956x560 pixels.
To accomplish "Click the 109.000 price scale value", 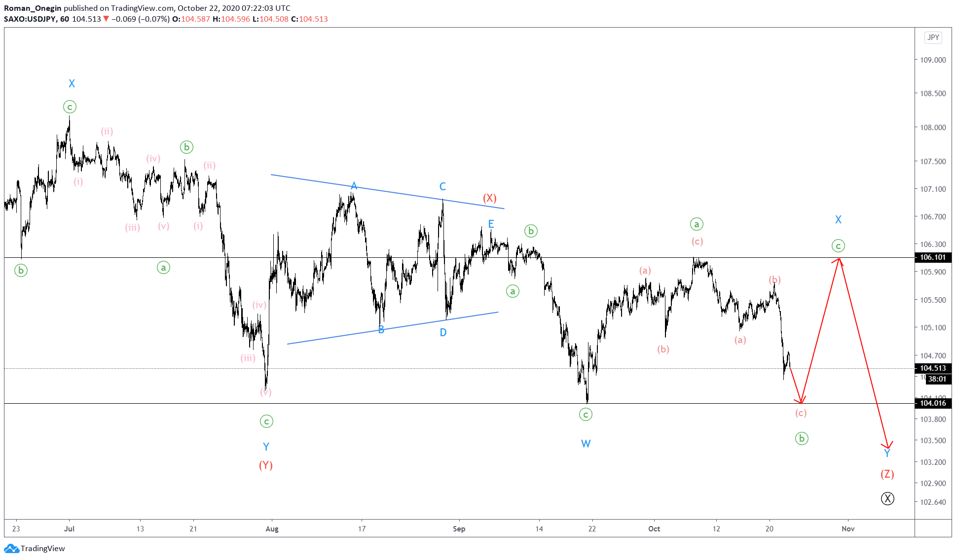I will click(x=933, y=60).
